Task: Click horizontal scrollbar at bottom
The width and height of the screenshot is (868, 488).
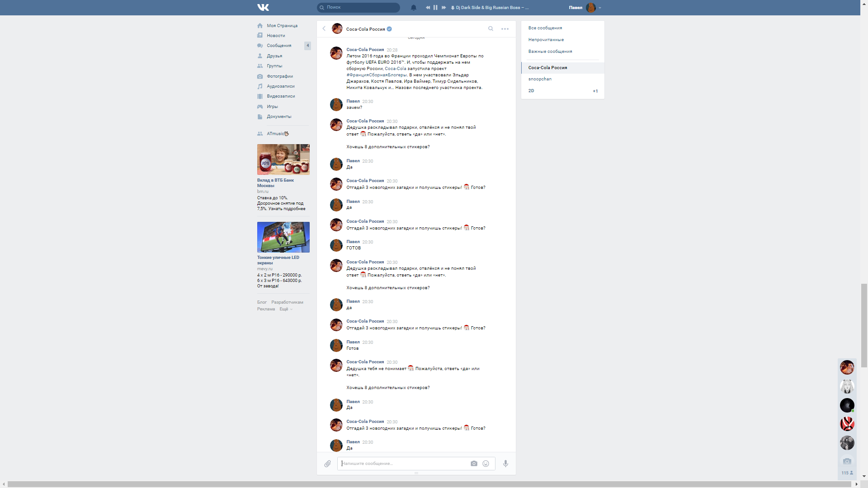Action: point(429,484)
